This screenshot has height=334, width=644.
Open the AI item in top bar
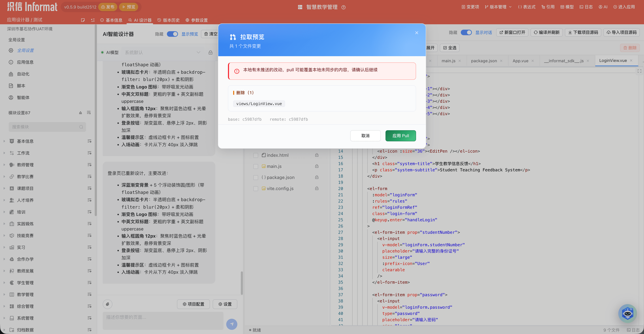(603, 7)
